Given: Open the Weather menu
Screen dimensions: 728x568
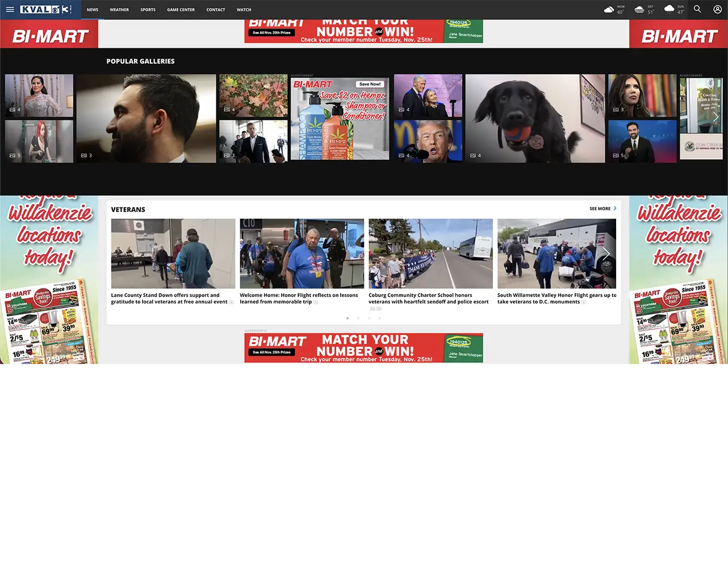Looking at the screenshot, I should point(119,10).
